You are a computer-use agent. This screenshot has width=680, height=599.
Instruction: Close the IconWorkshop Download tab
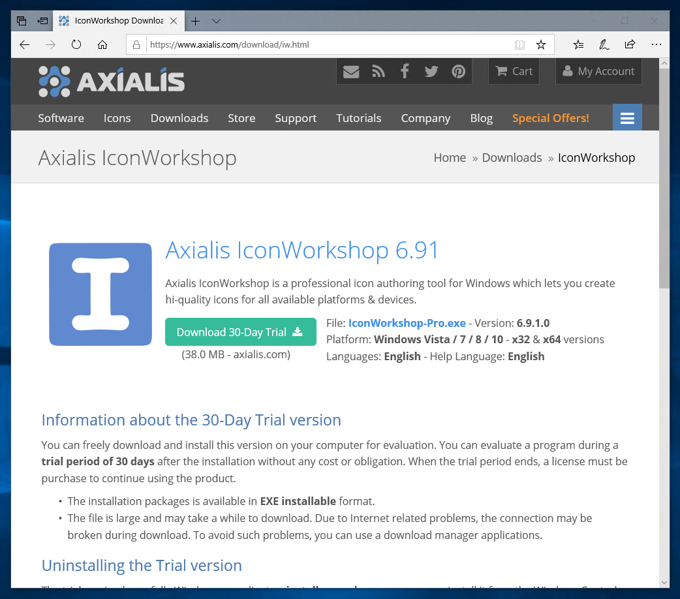[173, 21]
